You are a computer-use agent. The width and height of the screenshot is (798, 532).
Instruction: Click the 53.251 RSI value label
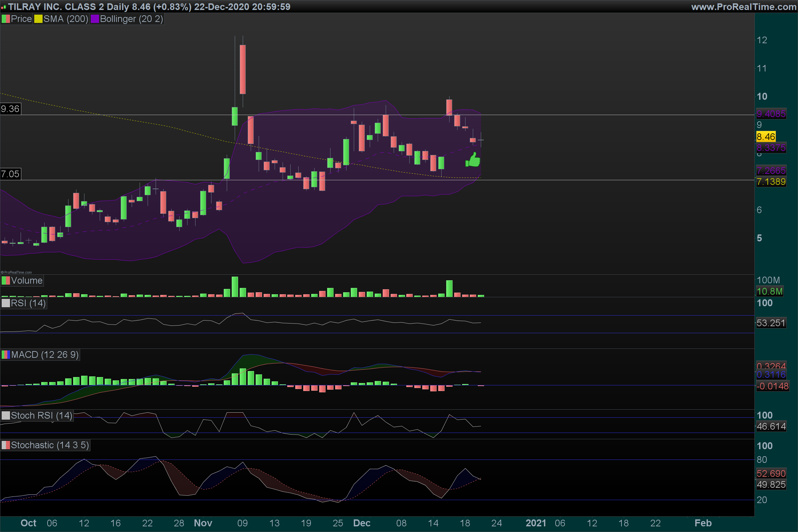(x=771, y=323)
